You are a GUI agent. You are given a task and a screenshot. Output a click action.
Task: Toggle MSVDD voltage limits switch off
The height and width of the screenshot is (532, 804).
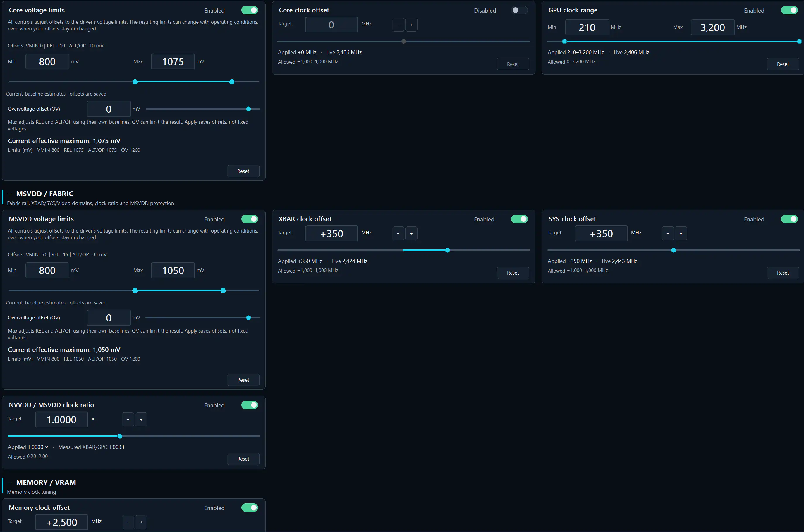click(250, 219)
